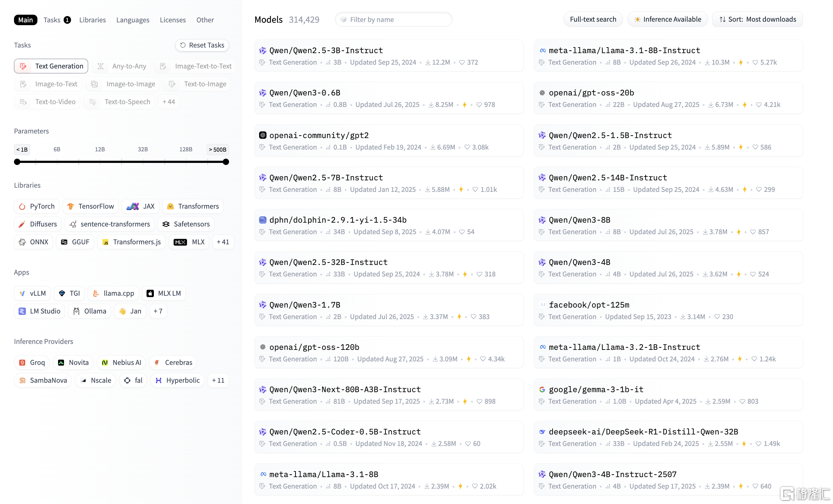Toggle the Inference Available filter
Image resolution: width=833 pixels, height=504 pixels.
pos(668,19)
